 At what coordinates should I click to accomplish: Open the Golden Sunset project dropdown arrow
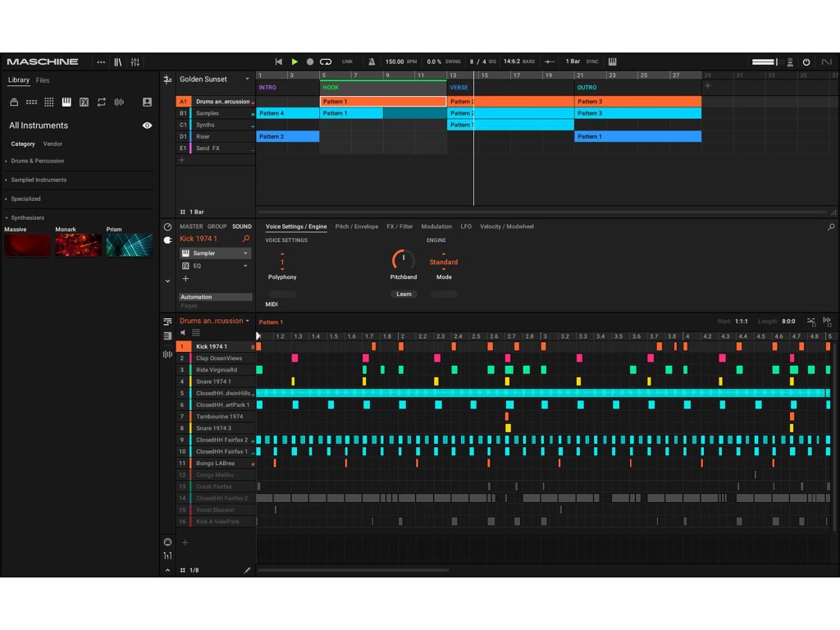[247, 80]
